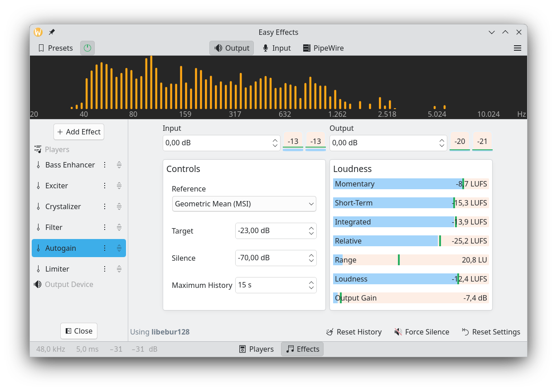Screen dimensions: 557x392
Task: Expand the Reference Geometric Mean dropdown
Action: [x=244, y=204]
